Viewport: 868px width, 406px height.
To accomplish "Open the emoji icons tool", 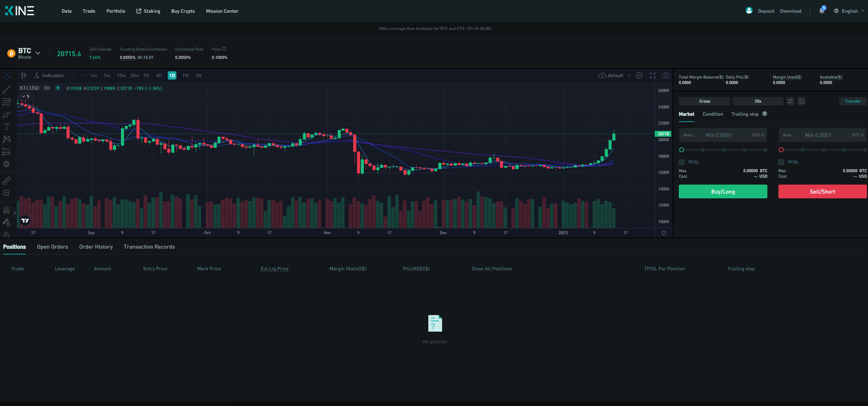I will pyautogui.click(x=7, y=164).
